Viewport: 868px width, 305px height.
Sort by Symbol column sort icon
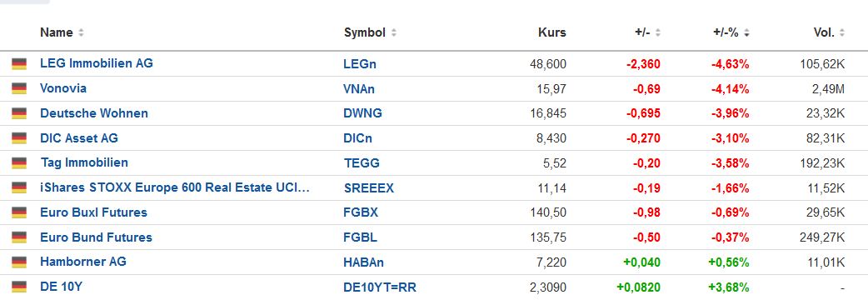(x=393, y=33)
